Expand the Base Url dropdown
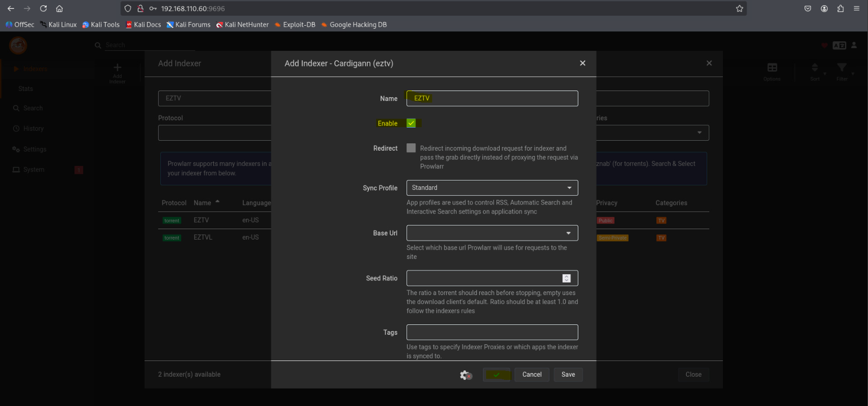 point(492,233)
